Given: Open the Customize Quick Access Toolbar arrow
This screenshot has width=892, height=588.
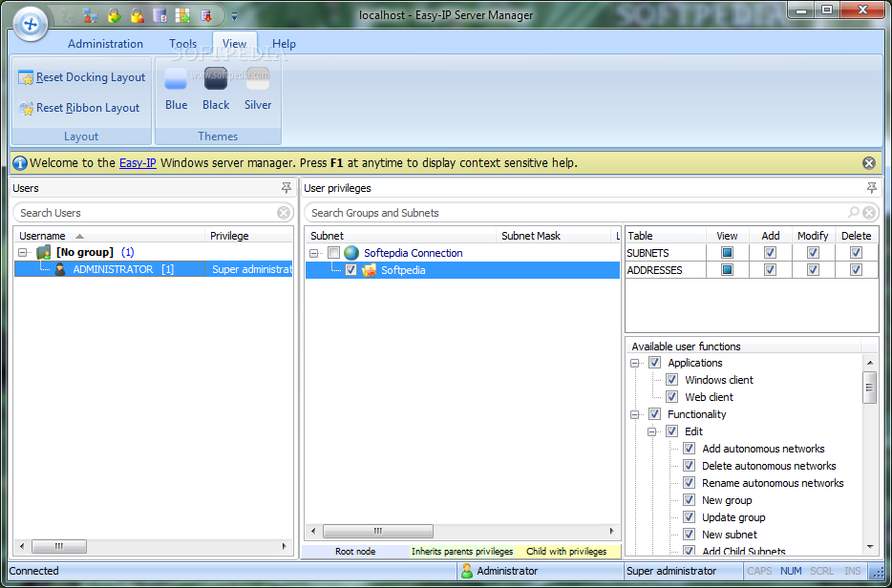Looking at the screenshot, I should coord(234,16).
